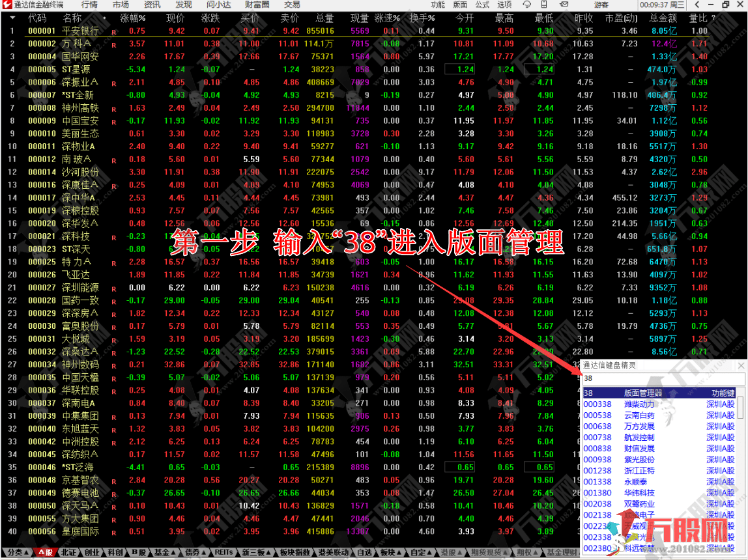Click the keyboard wizard input field containing 38
This screenshot has width=748, height=560.
click(x=663, y=378)
